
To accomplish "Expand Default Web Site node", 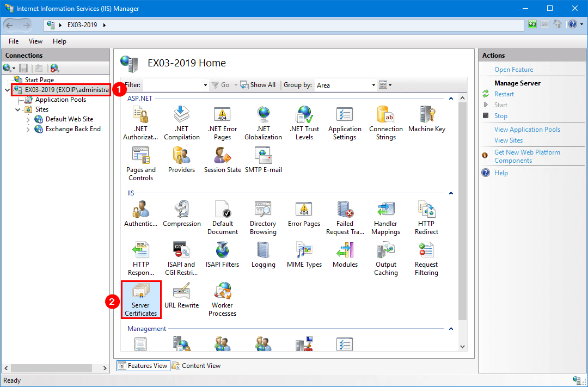I will [x=28, y=120].
